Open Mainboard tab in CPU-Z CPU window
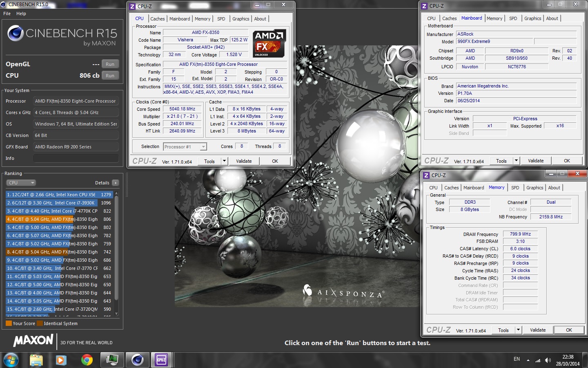Viewport: 588px width, 368px height. coord(180,19)
